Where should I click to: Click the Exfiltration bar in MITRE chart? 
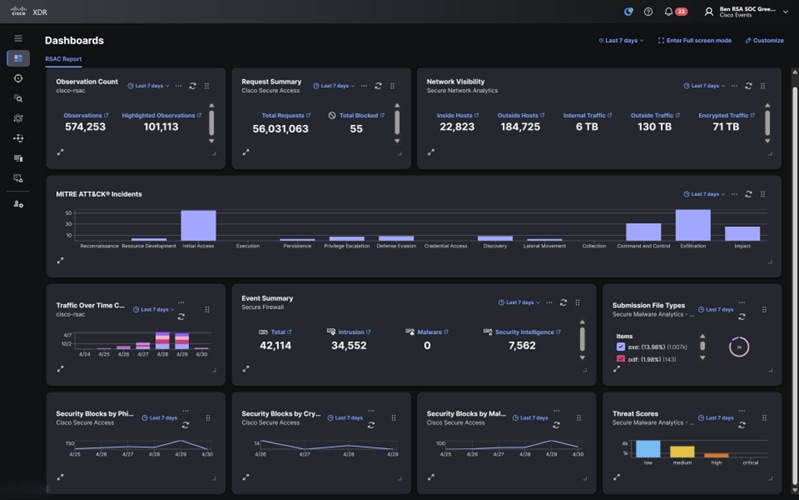pyautogui.click(x=693, y=225)
